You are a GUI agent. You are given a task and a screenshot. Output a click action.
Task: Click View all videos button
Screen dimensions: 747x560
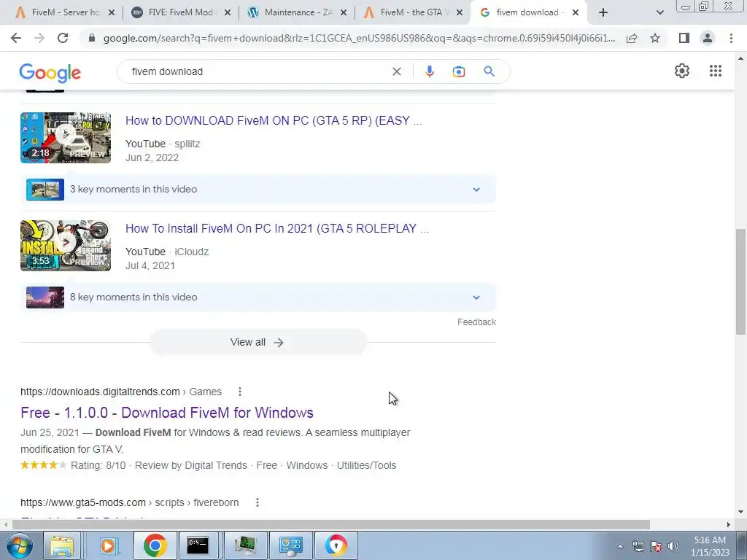pos(258,342)
